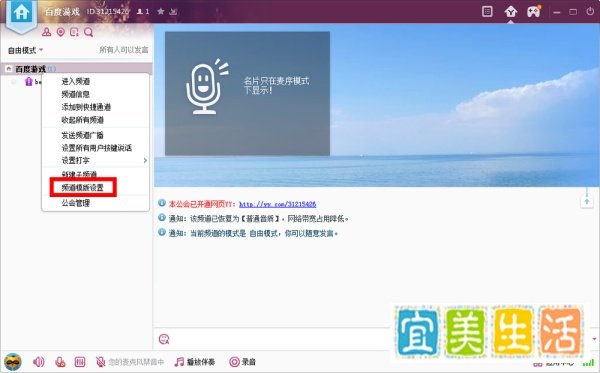The image size is (600, 373).
Task: Click the music note 播放伴奏 button
Action: [x=195, y=362]
